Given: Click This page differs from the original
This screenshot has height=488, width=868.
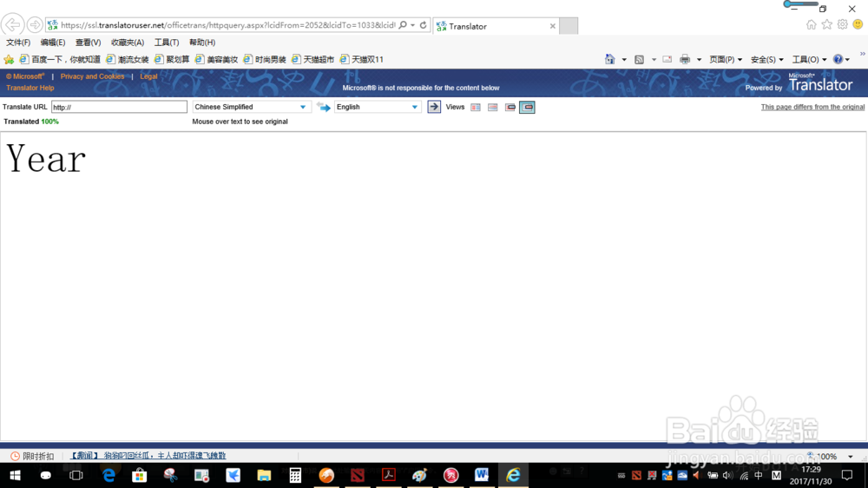Looking at the screenshot, I should (812, 107).
